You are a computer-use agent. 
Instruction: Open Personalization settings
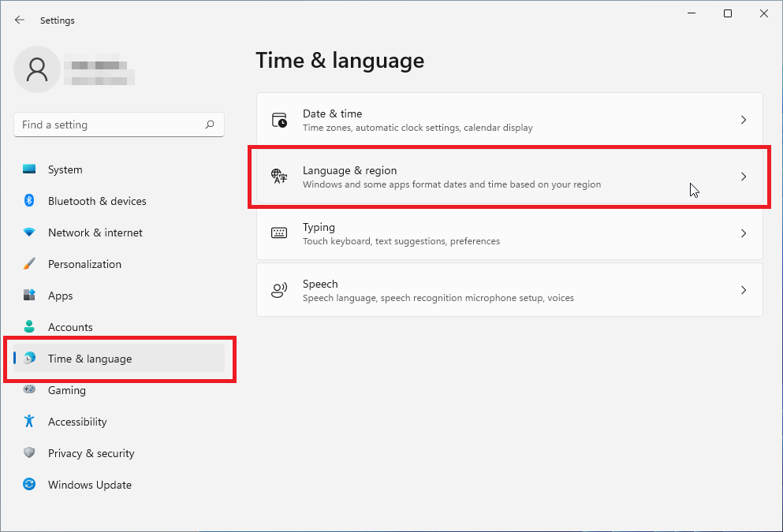point(119,263)
